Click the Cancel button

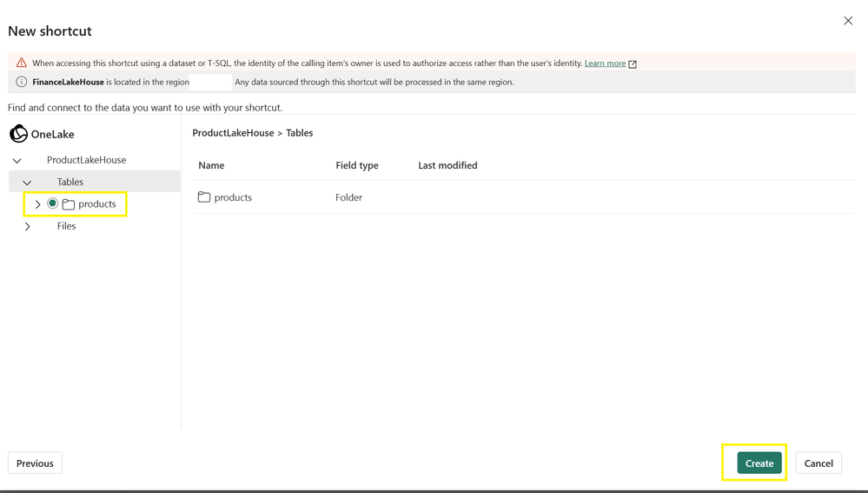tap(818, 463)
